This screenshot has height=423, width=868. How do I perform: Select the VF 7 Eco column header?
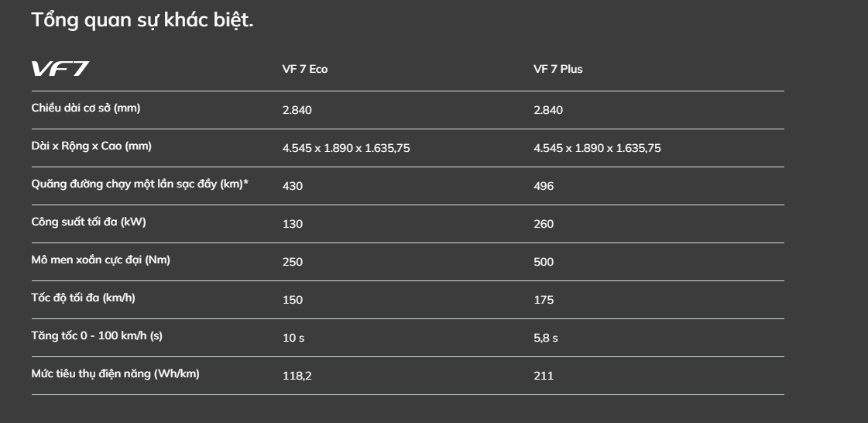point(304,69)
